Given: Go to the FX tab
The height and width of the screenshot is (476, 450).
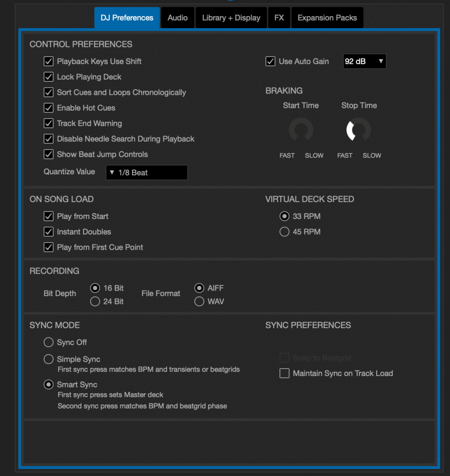Looking at the screenshot, I should pyautogui.click(x=279, y=18).
